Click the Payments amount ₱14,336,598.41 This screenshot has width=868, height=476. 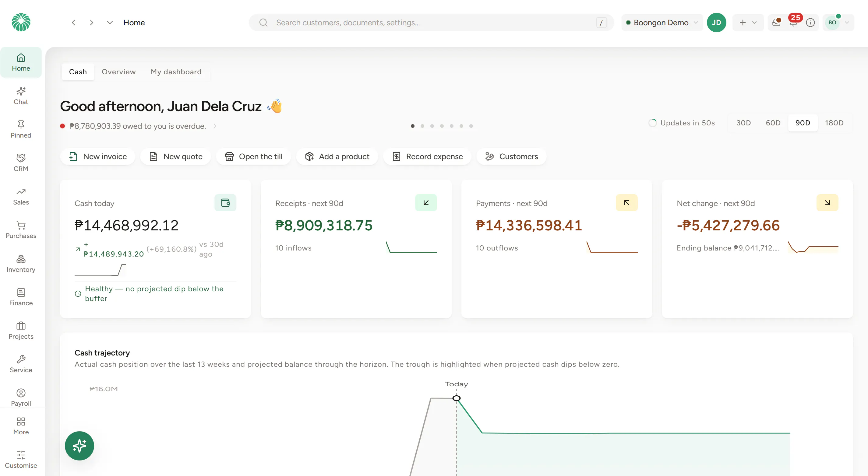pyautogui.click(x=529, y=225)
